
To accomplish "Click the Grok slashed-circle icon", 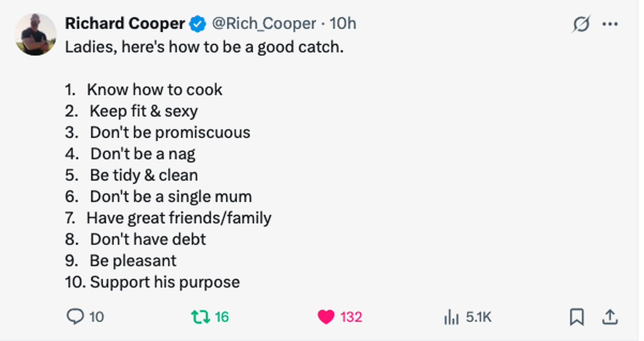I will click(580, 24).
